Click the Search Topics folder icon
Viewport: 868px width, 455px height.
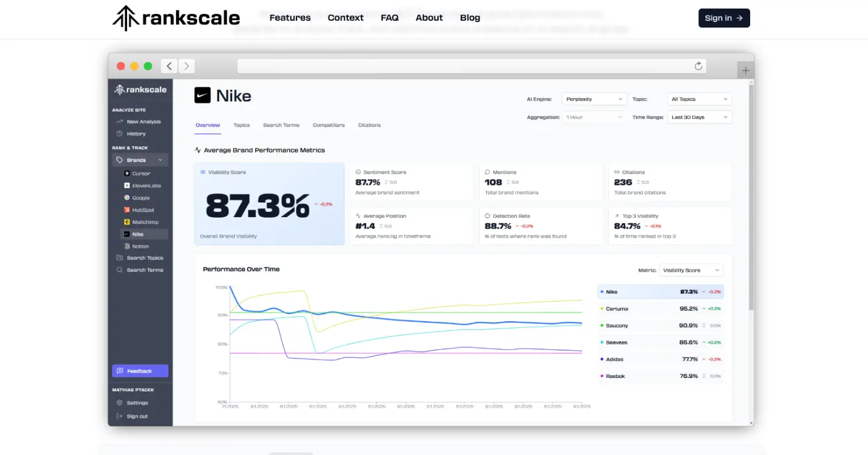(120, 258)
